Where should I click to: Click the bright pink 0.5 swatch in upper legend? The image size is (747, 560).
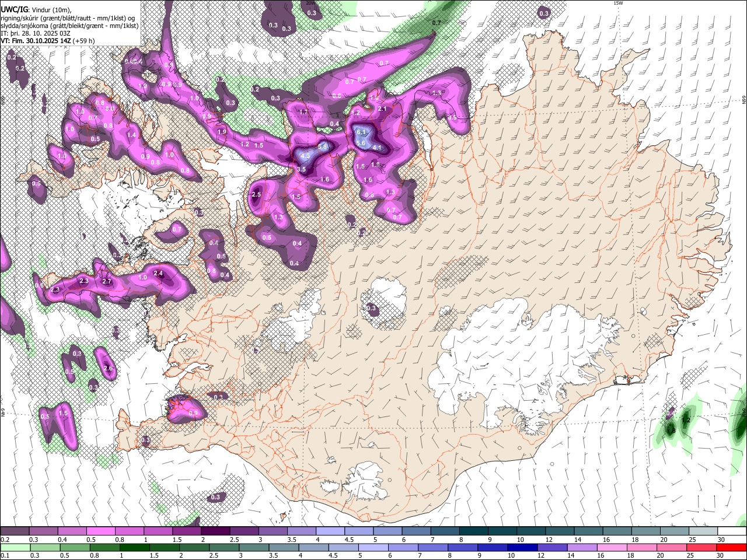(100, 531)
